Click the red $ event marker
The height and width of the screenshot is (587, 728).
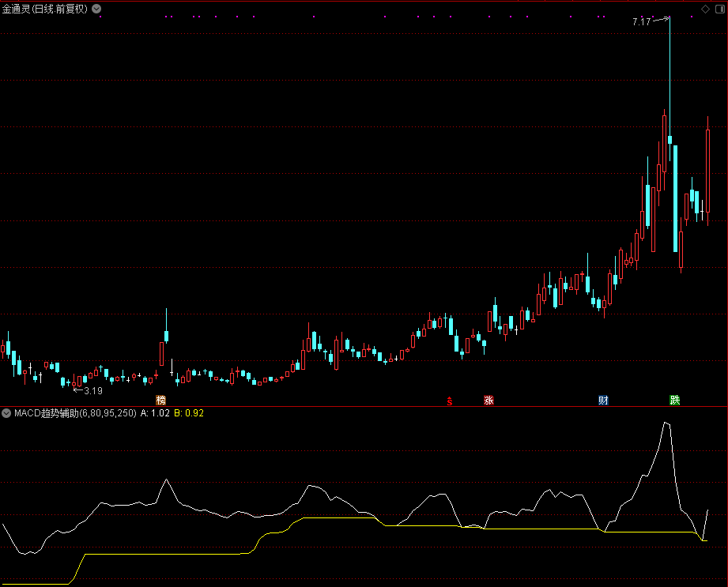pos(450,400)
